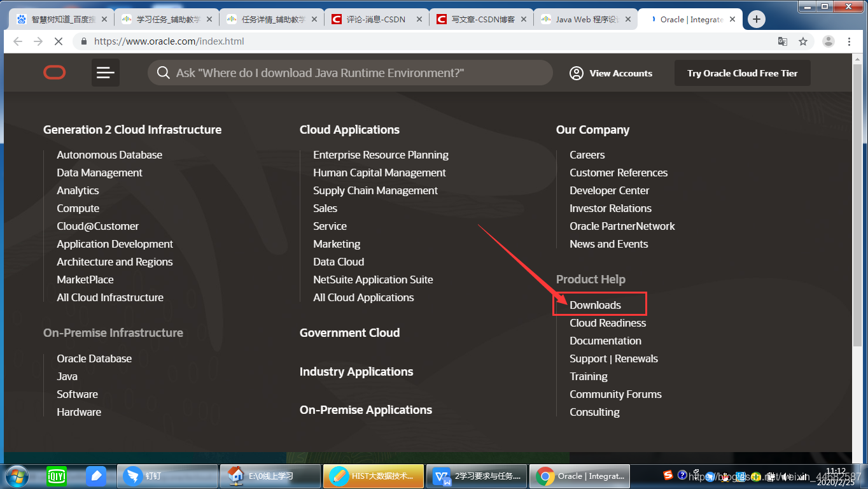Viewport: 868px width, 489px height.
Task: Open the Windows Start button
Action: coord(17,476)
